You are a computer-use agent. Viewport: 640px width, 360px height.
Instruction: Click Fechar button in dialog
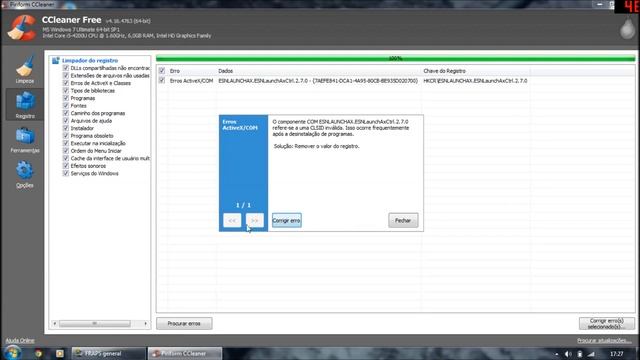(x=403, y=220)
